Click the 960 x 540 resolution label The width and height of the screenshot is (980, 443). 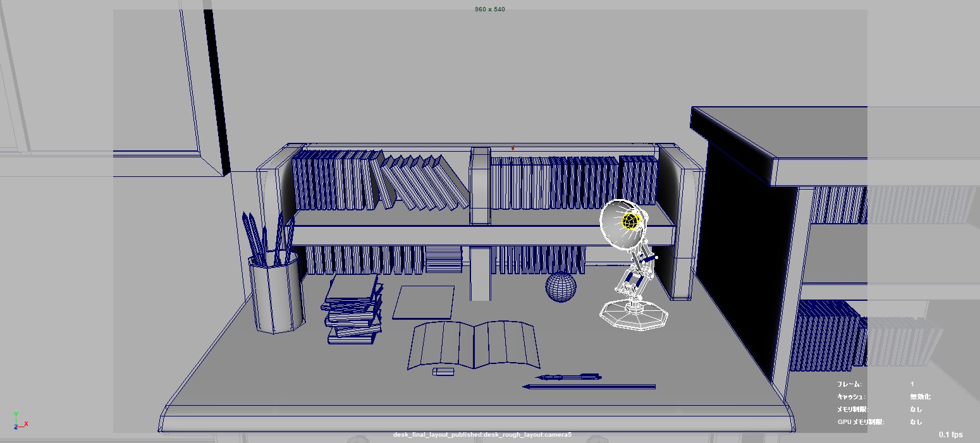tap(490, 9)
